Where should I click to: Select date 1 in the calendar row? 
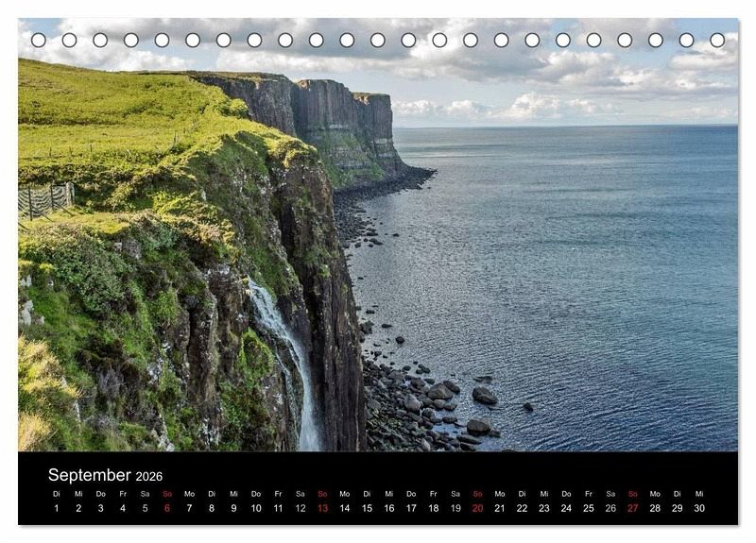tap(57, 508)
